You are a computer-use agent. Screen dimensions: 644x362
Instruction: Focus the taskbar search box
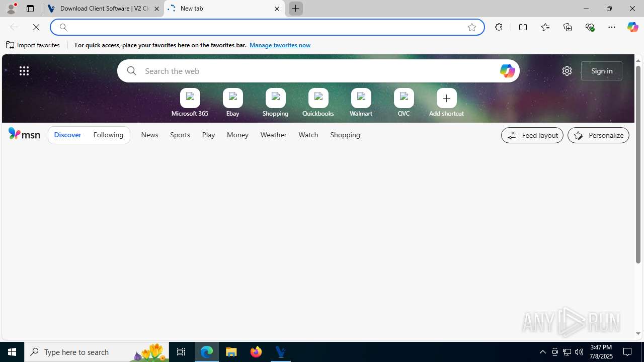(97, 352)
